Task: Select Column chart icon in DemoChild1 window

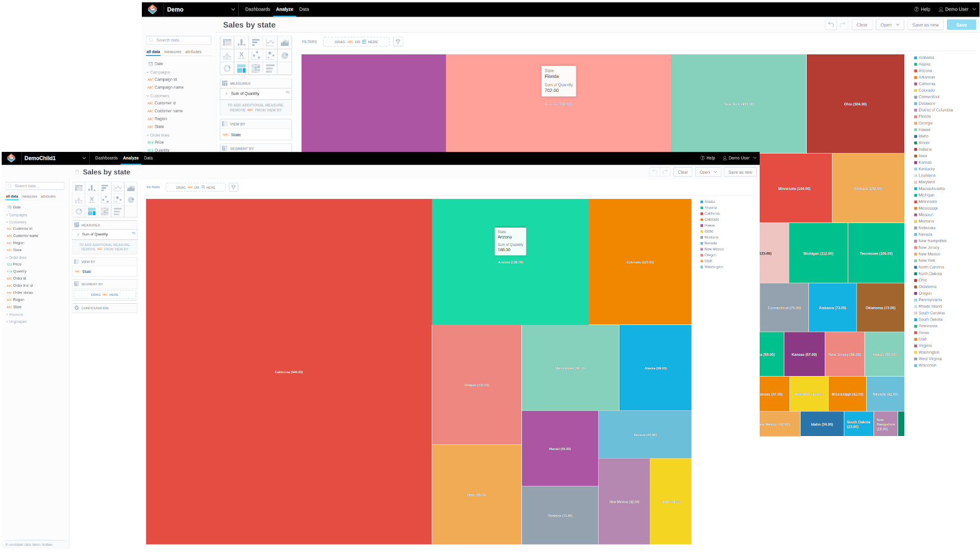Action: point(92,188)
